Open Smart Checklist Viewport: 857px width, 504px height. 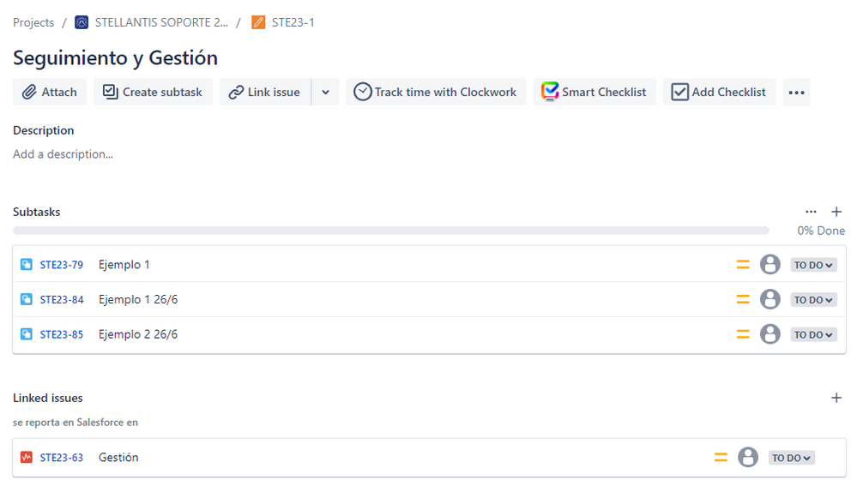click(x=594, y=92)
